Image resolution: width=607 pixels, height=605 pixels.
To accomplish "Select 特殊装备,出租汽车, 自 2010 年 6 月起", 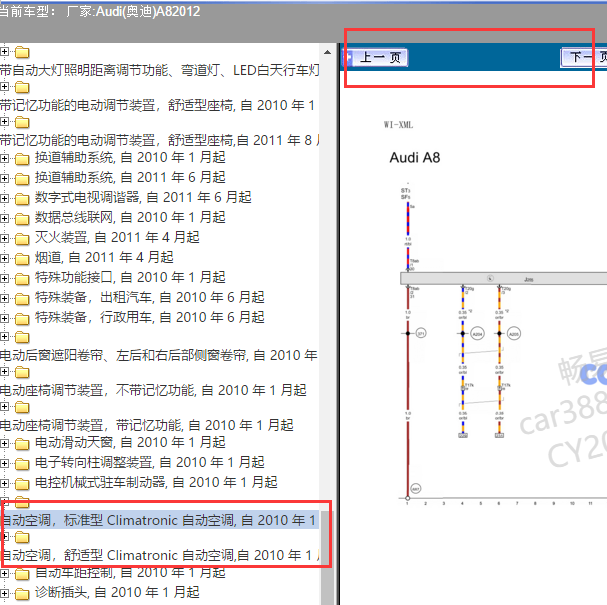I will (x=150, y=298).
